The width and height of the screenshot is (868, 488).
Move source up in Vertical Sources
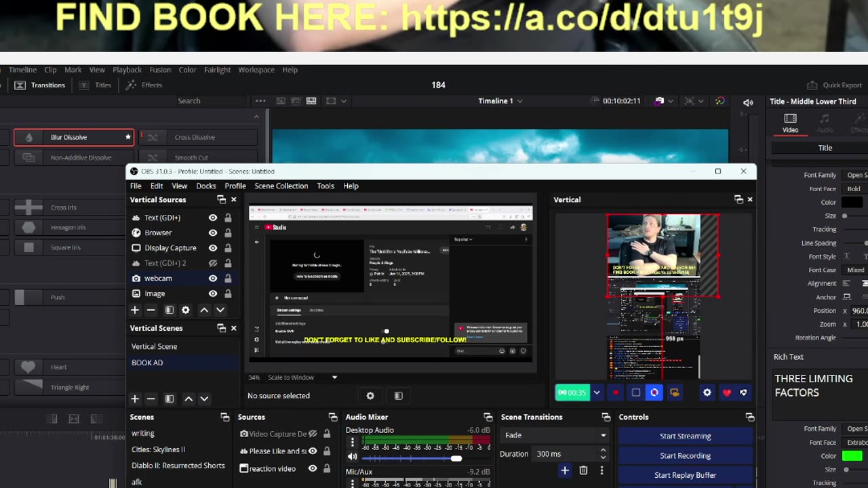point(203,310)
